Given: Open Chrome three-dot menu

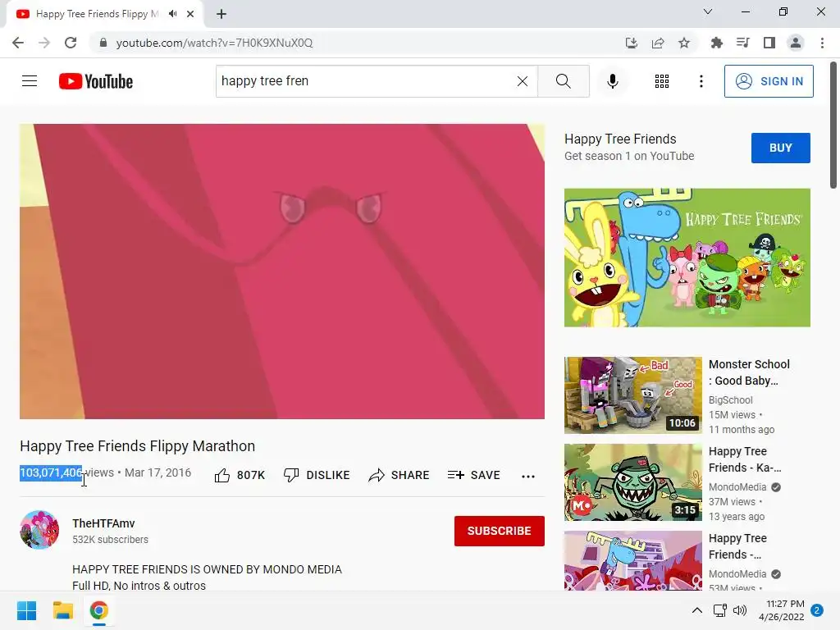Looking at the screenshot, I should (822, 43).
